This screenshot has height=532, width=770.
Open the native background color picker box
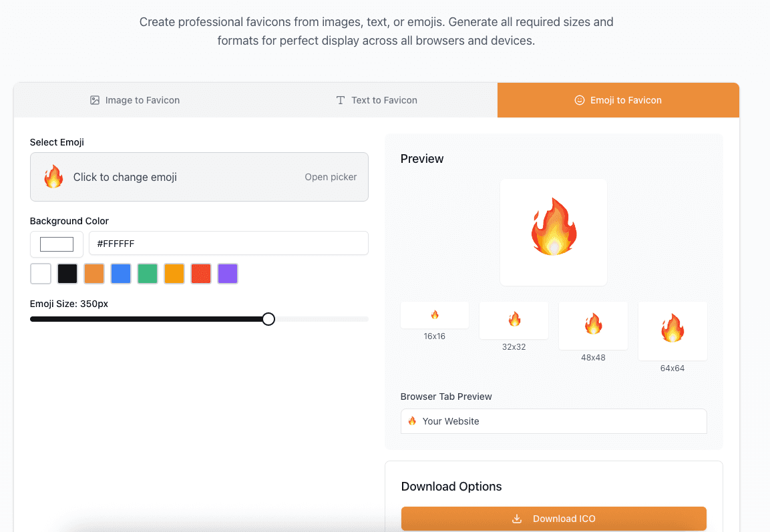(57, 244)
